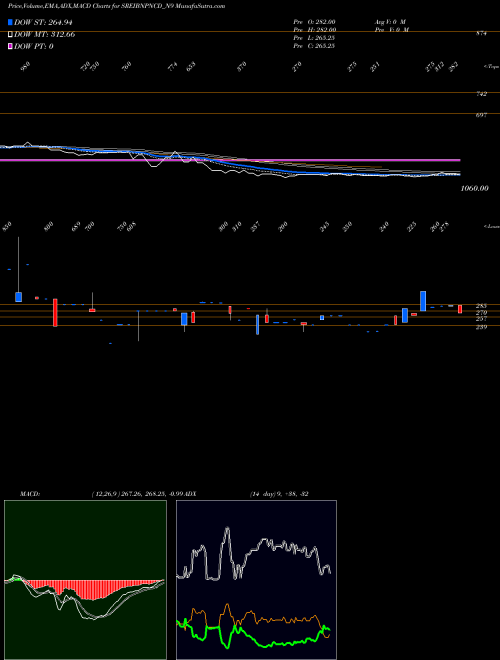Click the 'Pre L: 265.25' value

[314, 38]
